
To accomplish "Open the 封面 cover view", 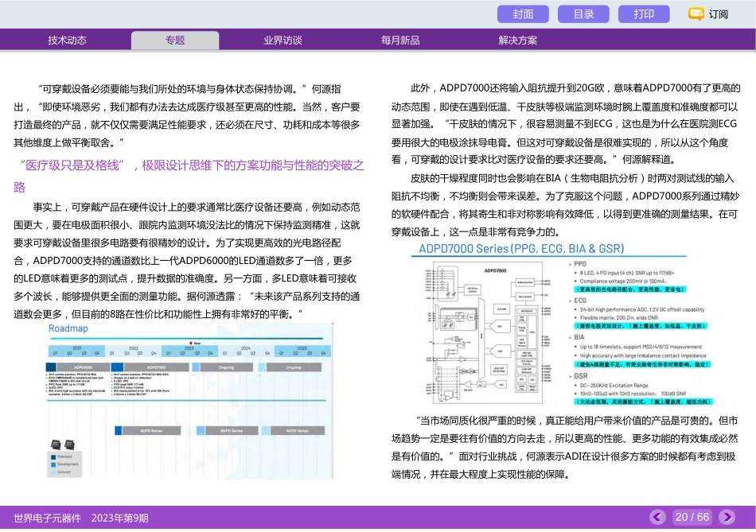I will [523, 14].
